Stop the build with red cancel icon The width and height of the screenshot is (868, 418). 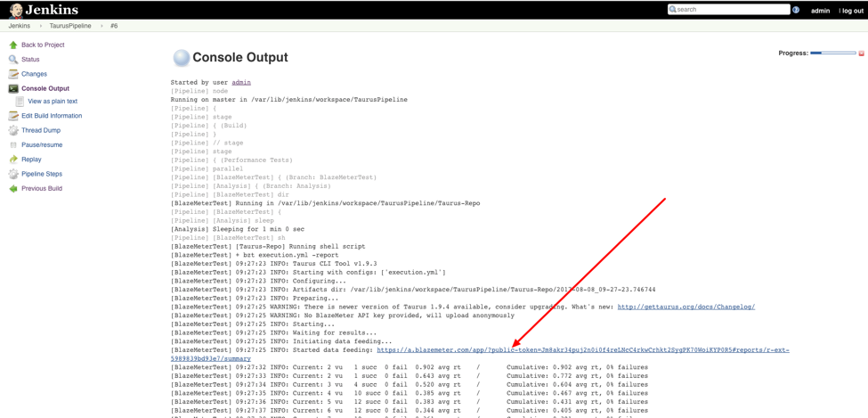tap(861, 53)
